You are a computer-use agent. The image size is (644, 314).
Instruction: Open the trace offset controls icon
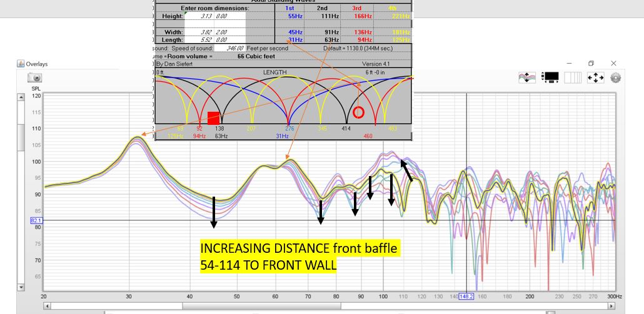coord(527,77)
